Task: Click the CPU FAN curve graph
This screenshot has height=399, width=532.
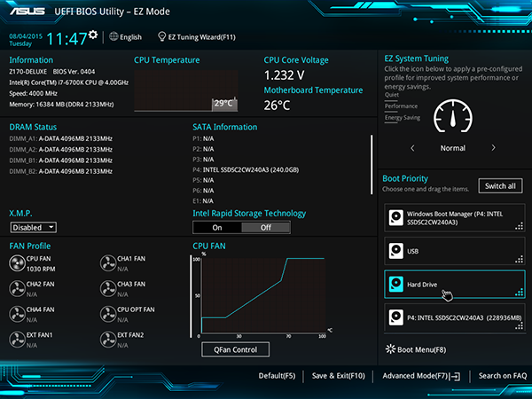Action: click(x=263, y=295)
